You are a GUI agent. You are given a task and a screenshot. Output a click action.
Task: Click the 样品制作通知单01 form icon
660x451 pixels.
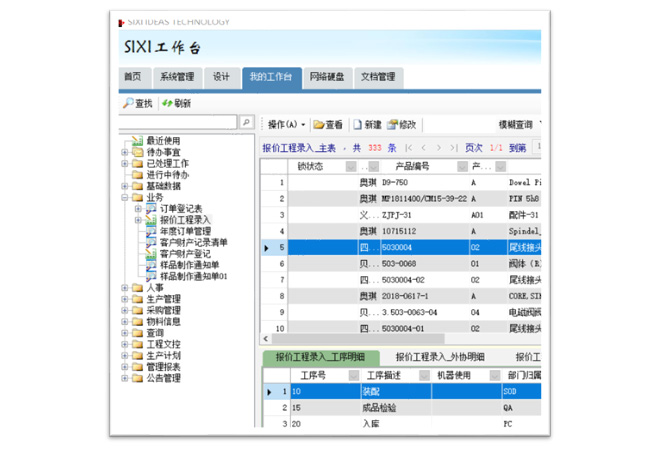[151, 276]
